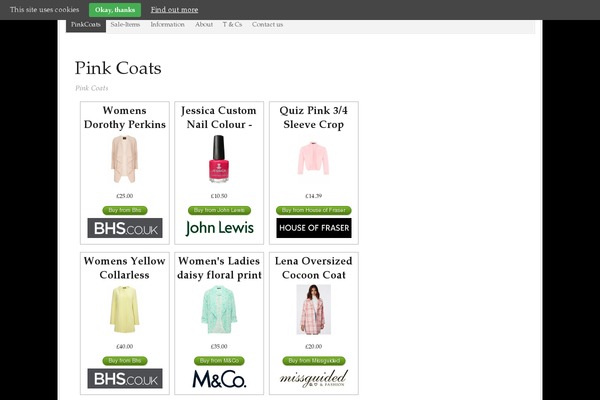Open the pink cropped jacket image
600x400 pixels.
[x=313, y=159]
